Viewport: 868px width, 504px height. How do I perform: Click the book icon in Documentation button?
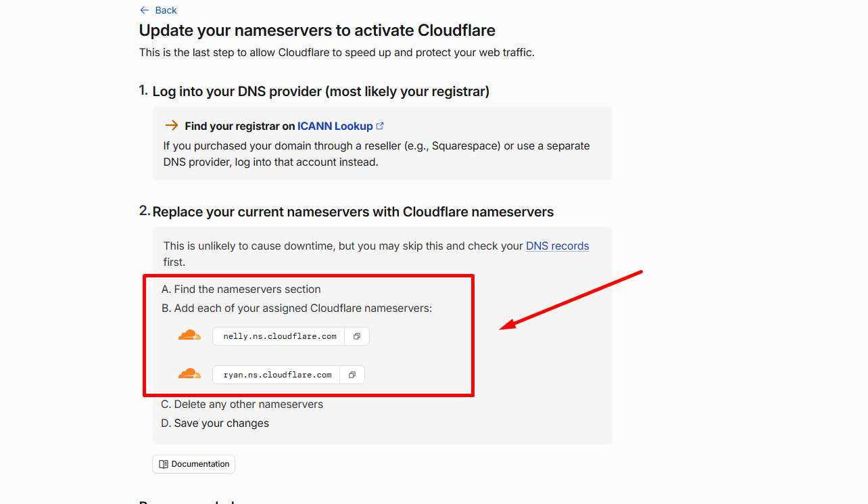(164, 464)
